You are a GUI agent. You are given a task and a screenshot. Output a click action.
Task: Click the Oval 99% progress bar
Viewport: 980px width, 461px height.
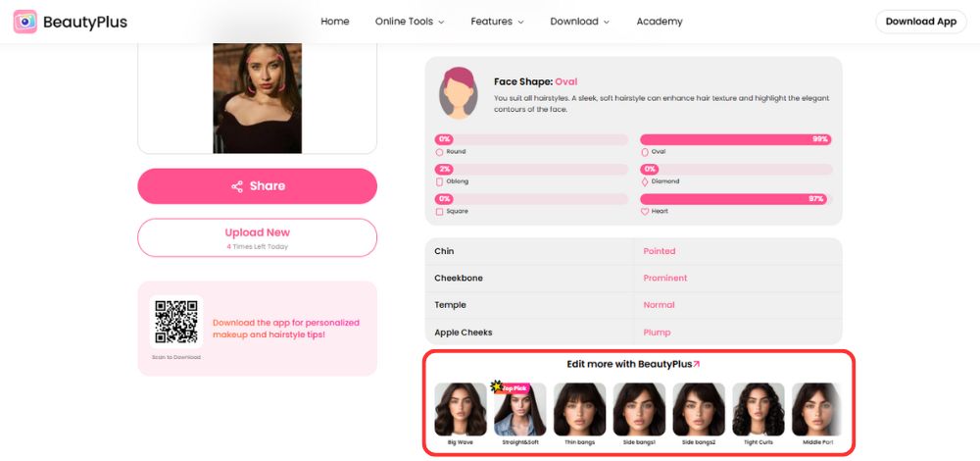pyautogui.click(x=736, y=139)
